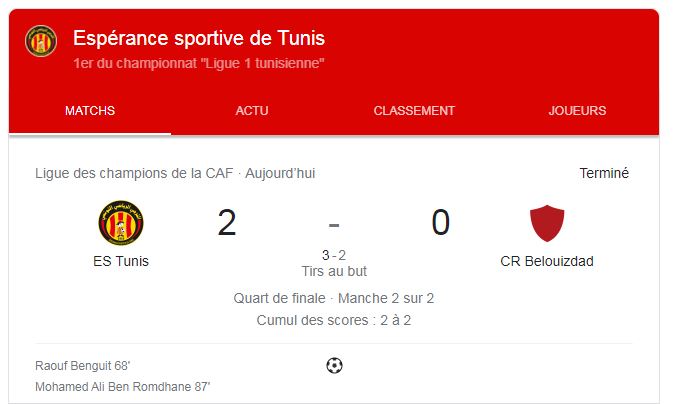The width and height of the screenshot is (674, 404).
Task: Click the CR Belouizdad score of 0
Action: click(x=440, y=223)
